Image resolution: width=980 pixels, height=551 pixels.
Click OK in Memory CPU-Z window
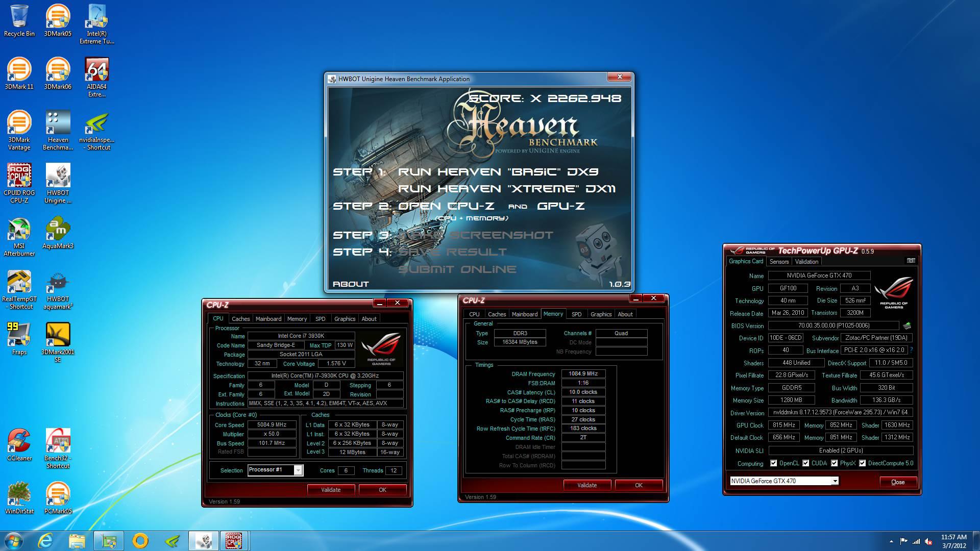(x=639, y=485)
